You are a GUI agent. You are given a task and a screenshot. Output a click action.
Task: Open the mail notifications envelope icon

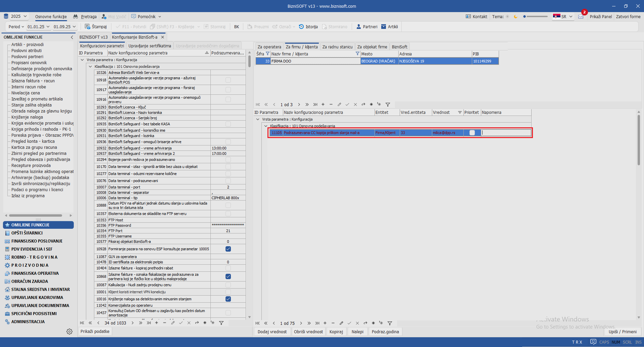(x=581, y=16)
